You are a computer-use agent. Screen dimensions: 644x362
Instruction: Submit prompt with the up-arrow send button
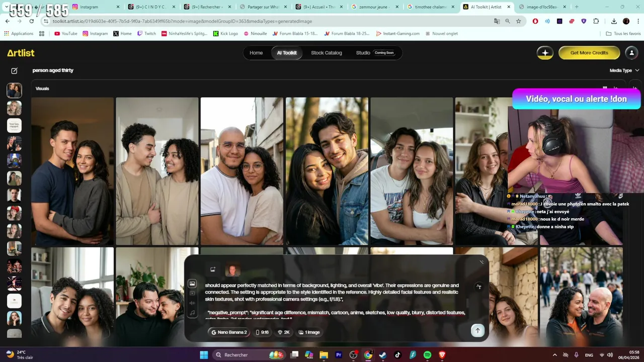click(477, 330)
